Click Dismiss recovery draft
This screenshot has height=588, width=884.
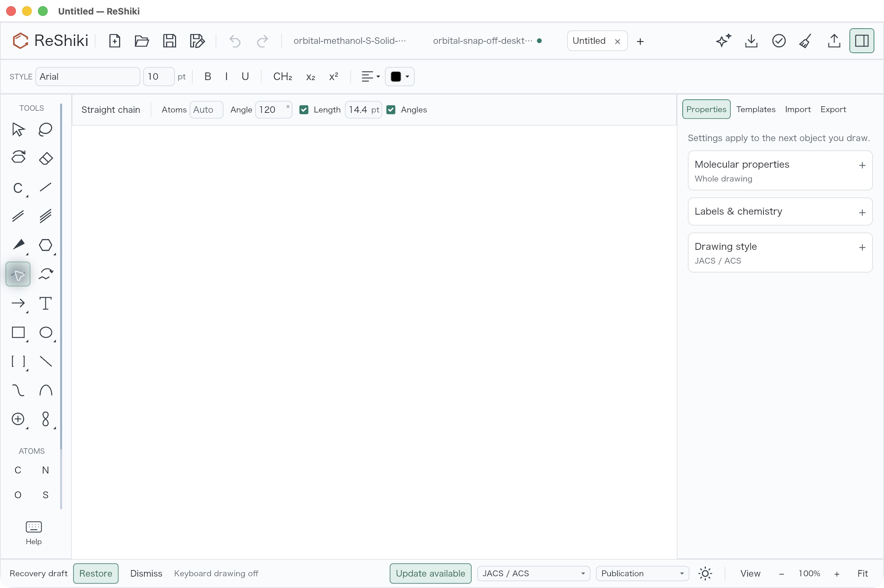(x=146, y=574)
